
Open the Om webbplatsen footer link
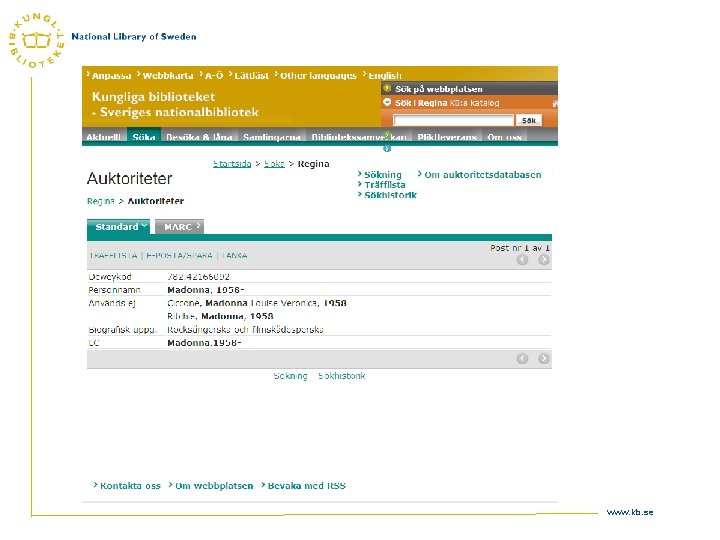click(x=214, y=486)
